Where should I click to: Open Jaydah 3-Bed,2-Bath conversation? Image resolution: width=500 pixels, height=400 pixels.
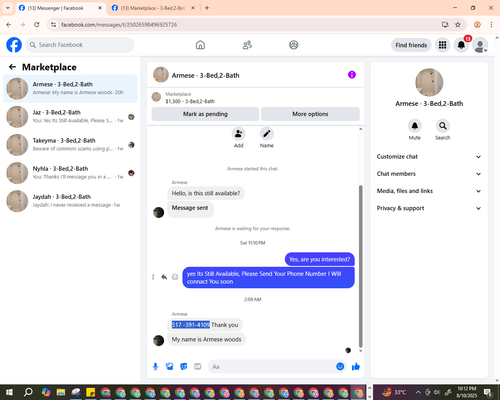(70, 201)
